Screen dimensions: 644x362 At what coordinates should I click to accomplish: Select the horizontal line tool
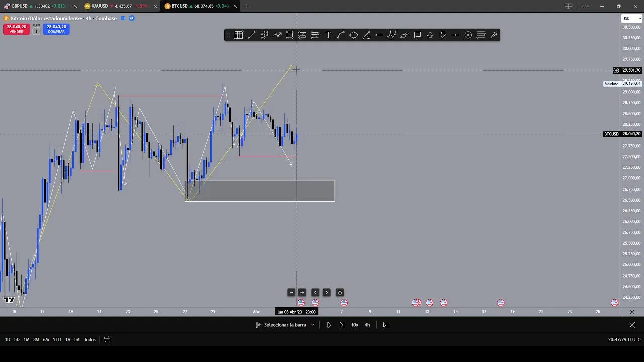(x=379, y=35)
